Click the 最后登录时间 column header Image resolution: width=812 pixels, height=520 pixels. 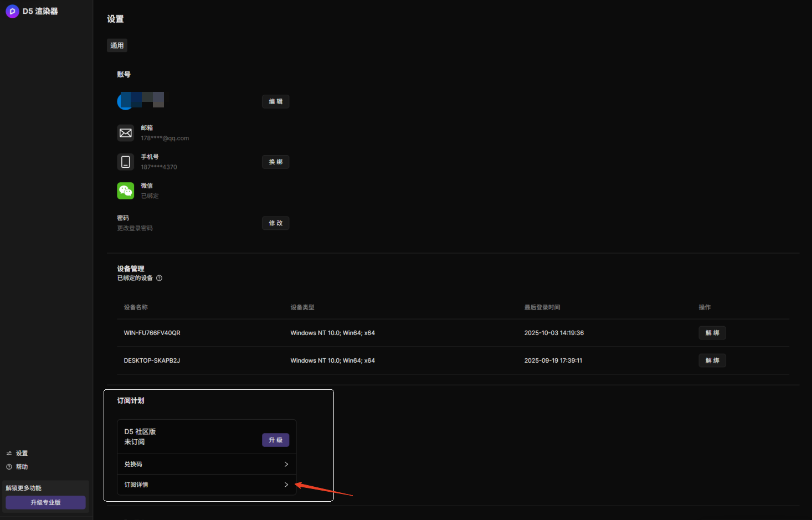[542, 307]
